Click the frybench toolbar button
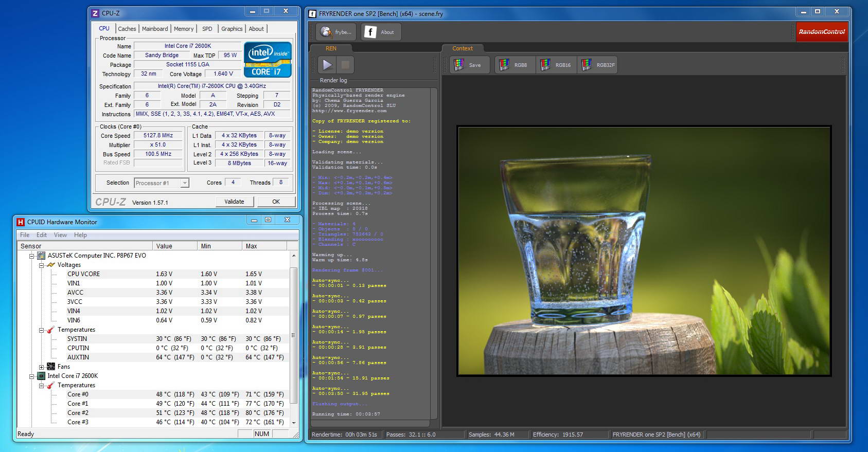 (x=336, y=32)
